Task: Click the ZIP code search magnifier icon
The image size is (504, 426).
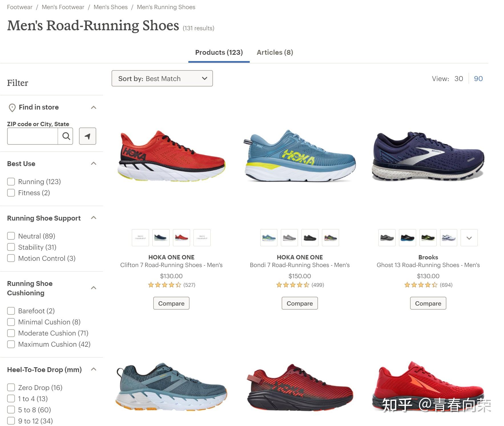Action: pyautogui.click(x=66, y=136)
